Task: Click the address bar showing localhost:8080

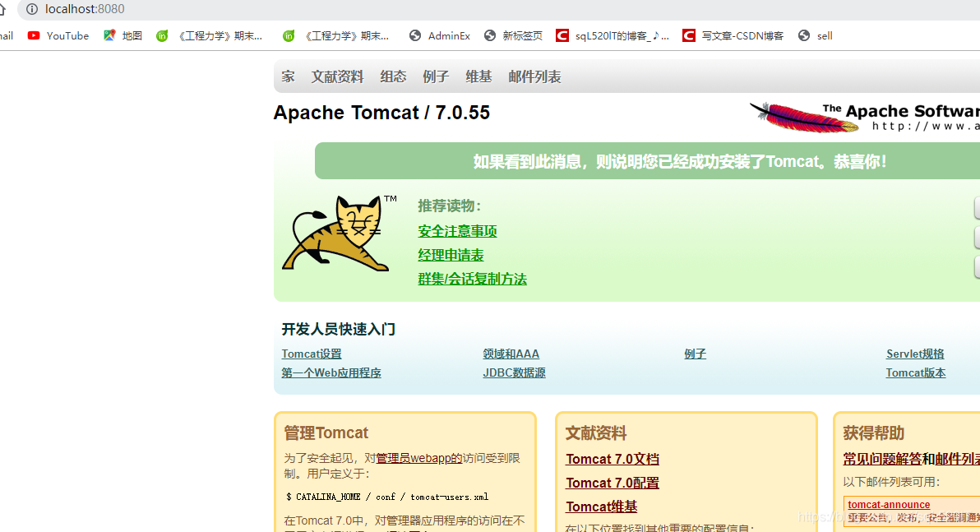Action: 500,9
